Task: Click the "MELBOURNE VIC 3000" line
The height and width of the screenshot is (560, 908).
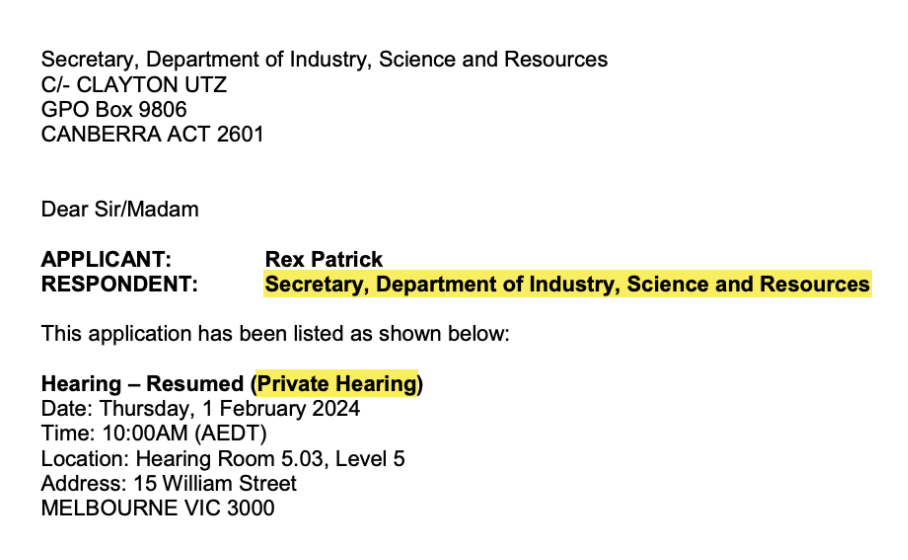Action: click(157, 508)
